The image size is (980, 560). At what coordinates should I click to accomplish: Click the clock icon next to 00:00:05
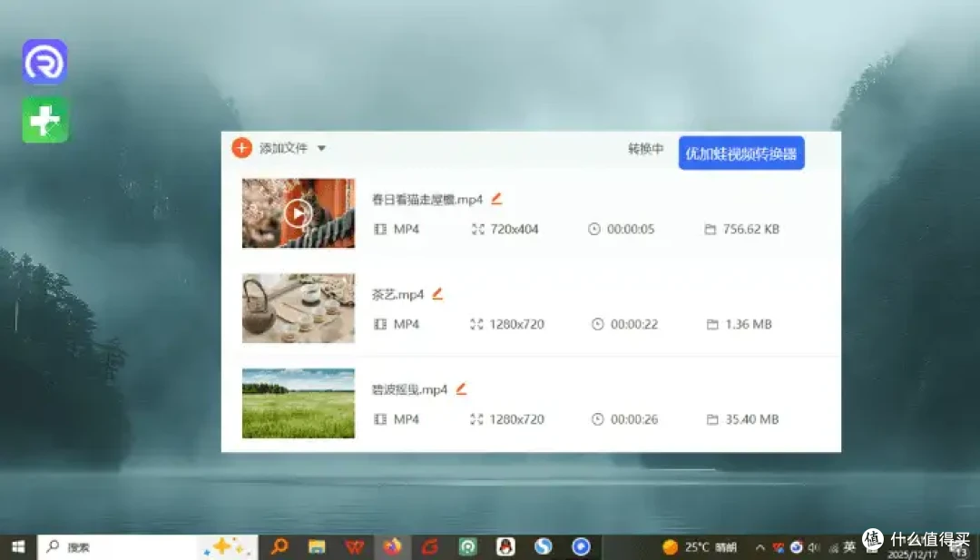(x=593, y=230)
